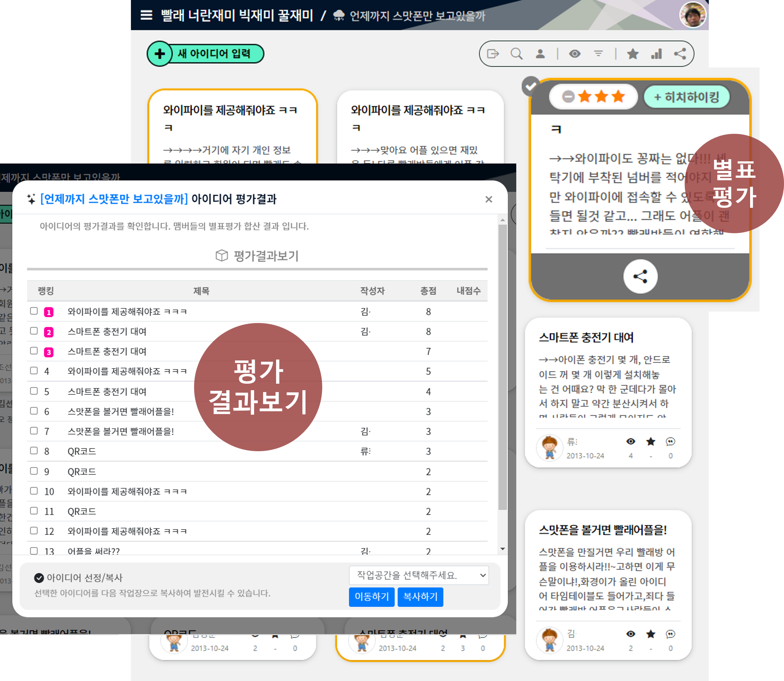Click the filter lines icon in toolbar
Viewport: 784px width, 681px height.
point(598,54)
